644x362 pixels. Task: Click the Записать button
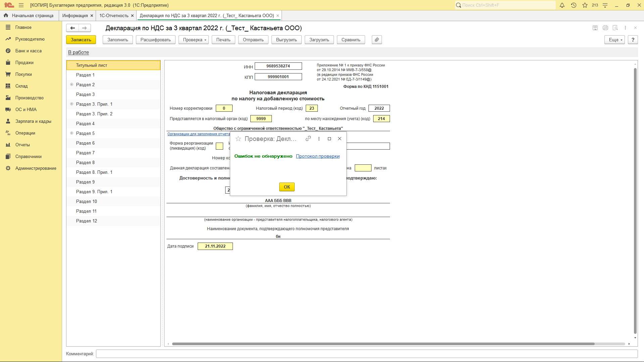(x=81, y=40)
